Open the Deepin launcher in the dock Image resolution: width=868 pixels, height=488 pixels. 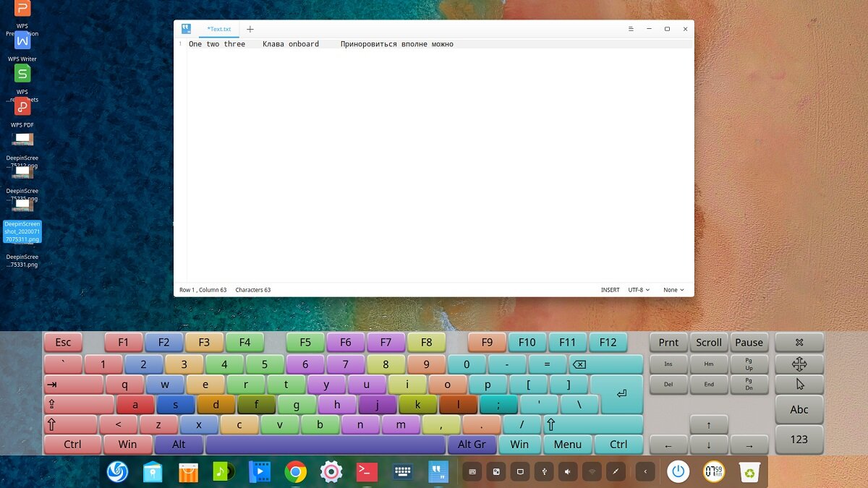(x=117, y=472)
